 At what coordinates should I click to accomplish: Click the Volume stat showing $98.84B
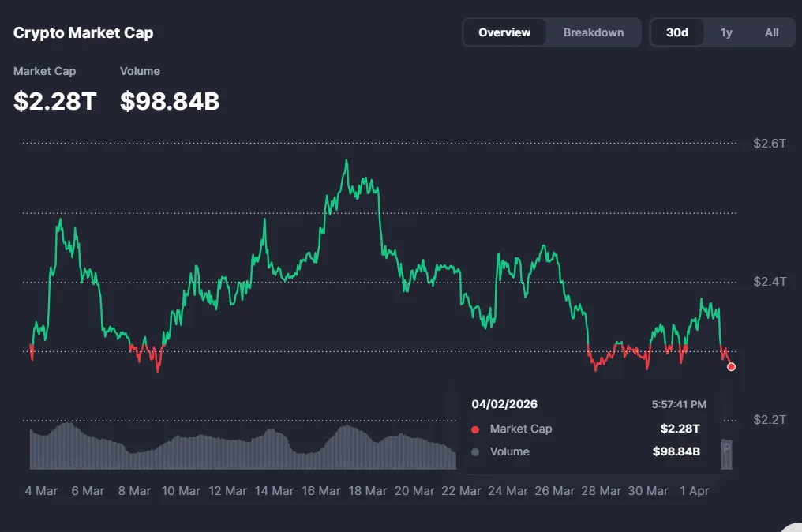(170, 101)
